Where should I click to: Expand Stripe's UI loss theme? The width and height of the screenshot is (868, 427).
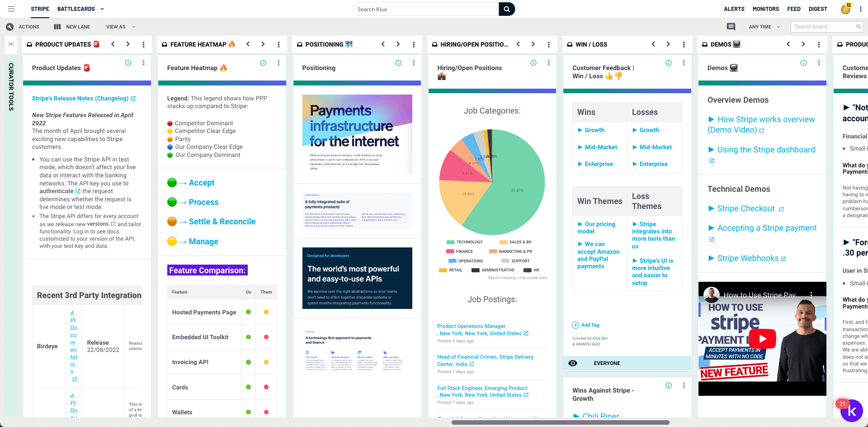pyautogui.click(x=653, y=272)
